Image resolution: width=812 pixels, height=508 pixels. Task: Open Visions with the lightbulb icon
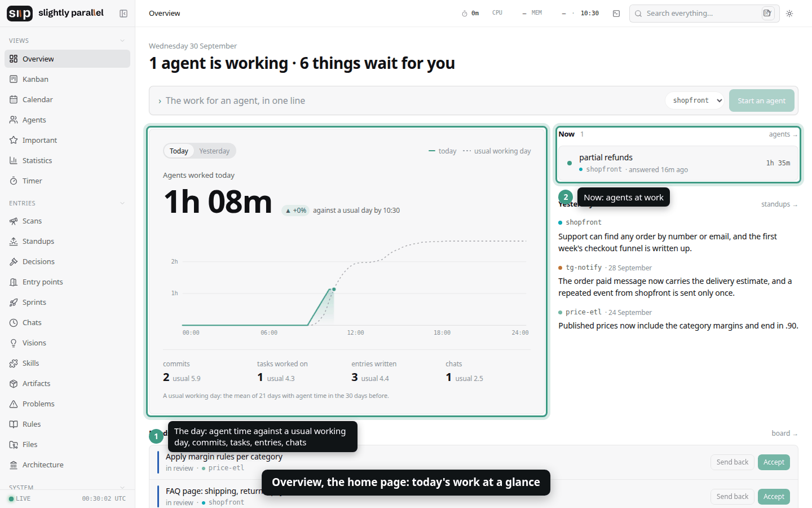(67, 343)
